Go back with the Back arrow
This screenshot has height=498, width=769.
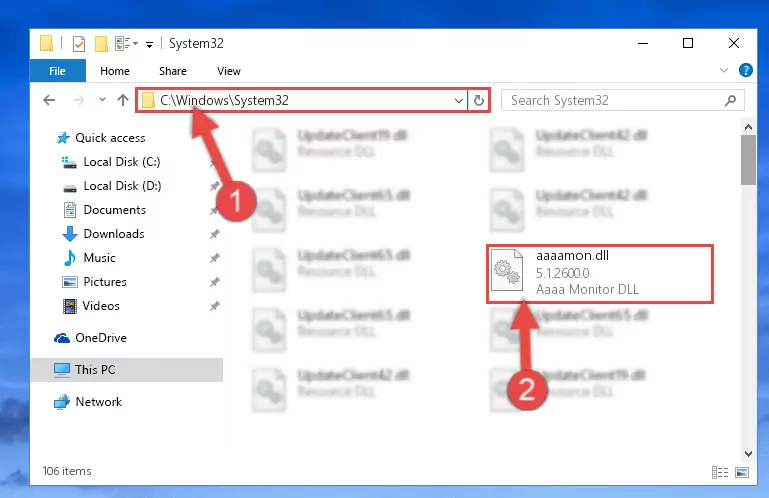click(49, 100)
